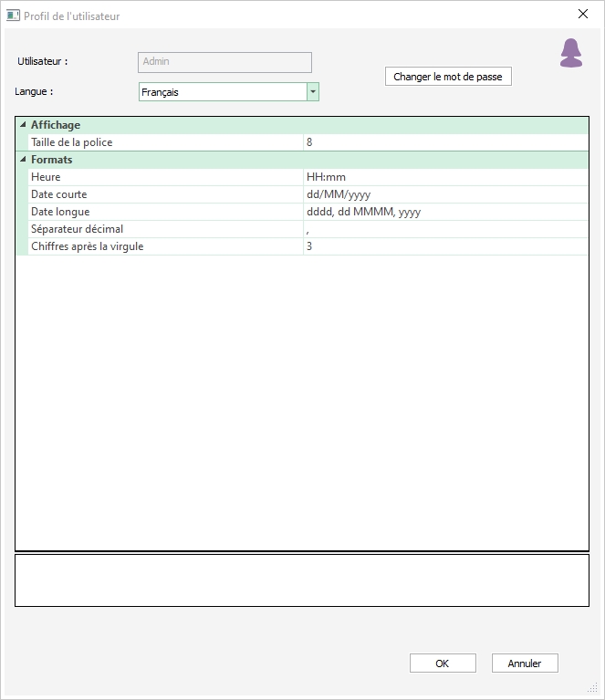
Task: Edit the Heure format value HH:mm
Action: point(445,177)
